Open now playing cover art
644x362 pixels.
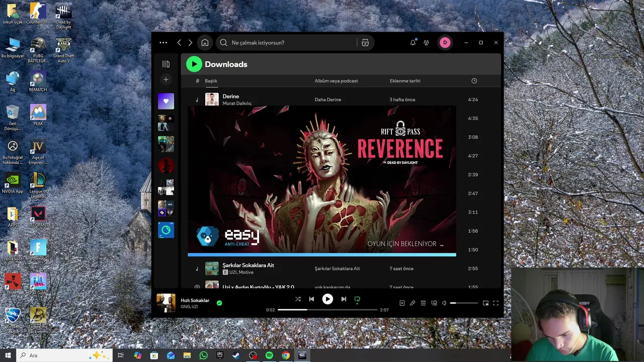(166, 303)
